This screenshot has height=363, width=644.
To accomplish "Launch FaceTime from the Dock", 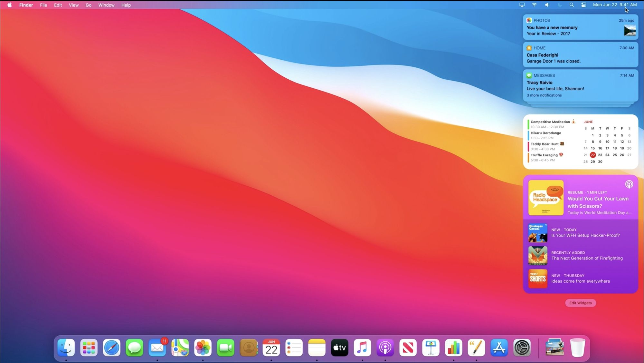I will (225, 348).
